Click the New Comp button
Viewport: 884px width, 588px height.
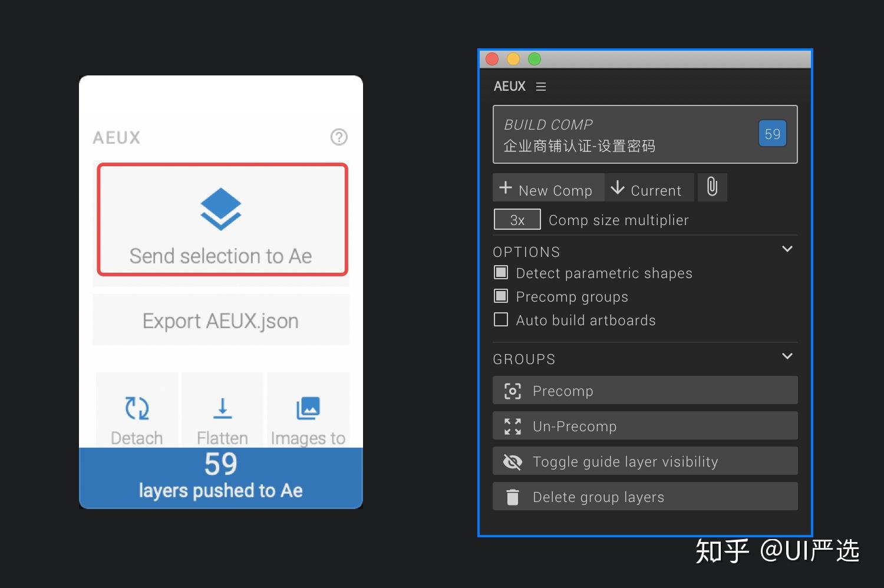point(547,189)
